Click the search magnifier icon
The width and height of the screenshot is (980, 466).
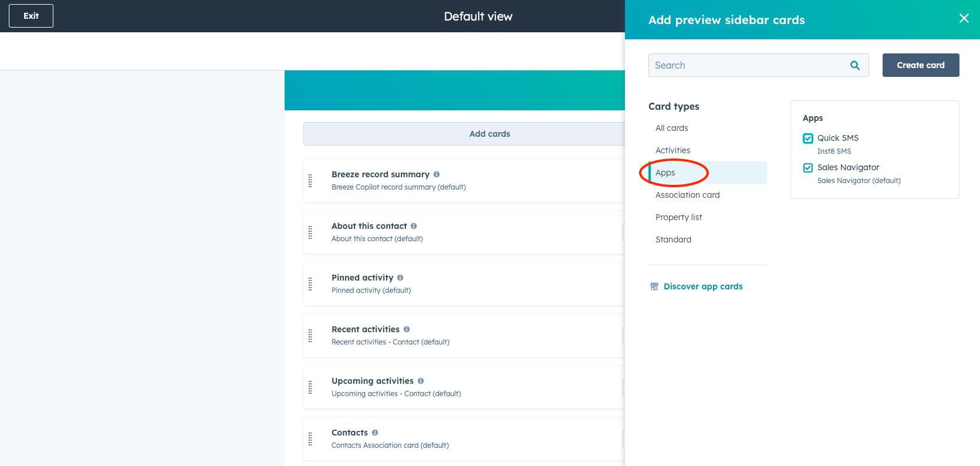855,66
